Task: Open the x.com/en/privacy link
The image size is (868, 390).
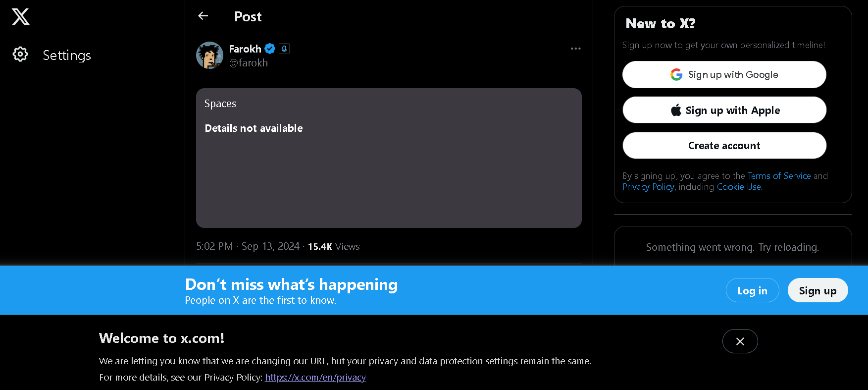Action: (315, 377)
